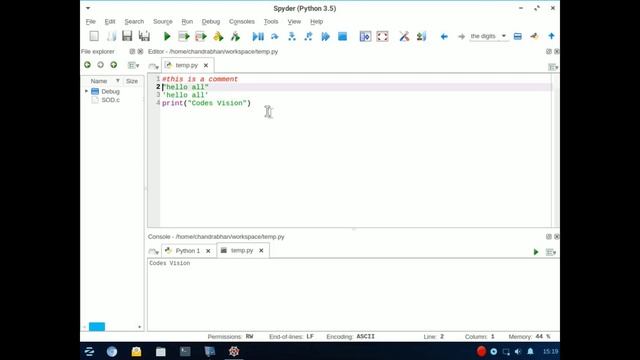Sort by Size column header
Viewport: 640px width, 360px height.
[x=132, y=81]
